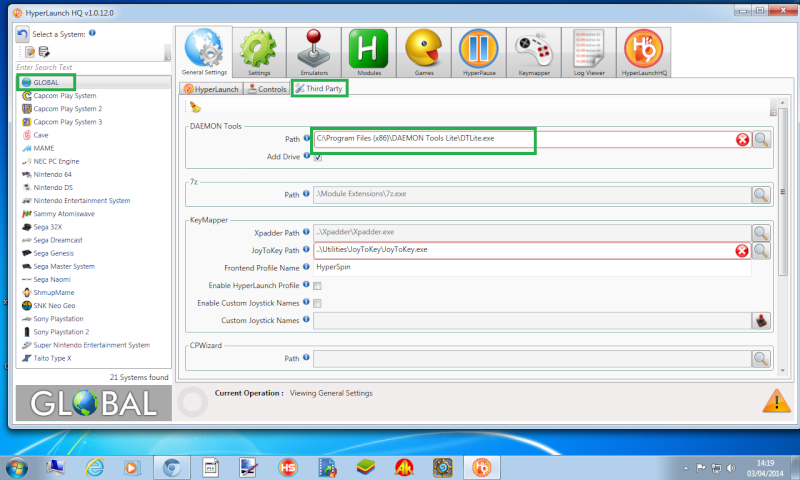Browse for DAEMON Tools path

point(761,139)
